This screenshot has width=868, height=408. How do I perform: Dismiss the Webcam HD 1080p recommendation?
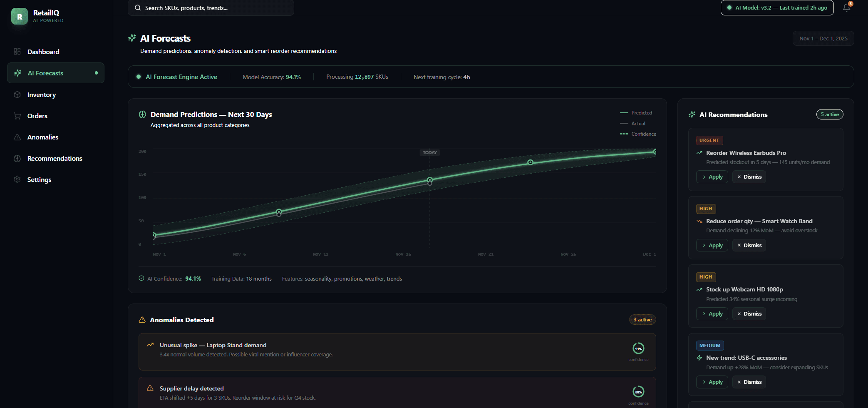coord(749,313)
